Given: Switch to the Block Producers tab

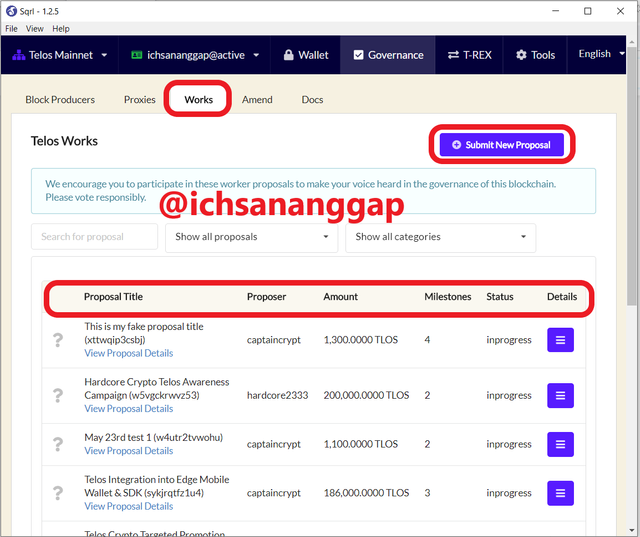Looking at the screenshot, I should [60, 100].
